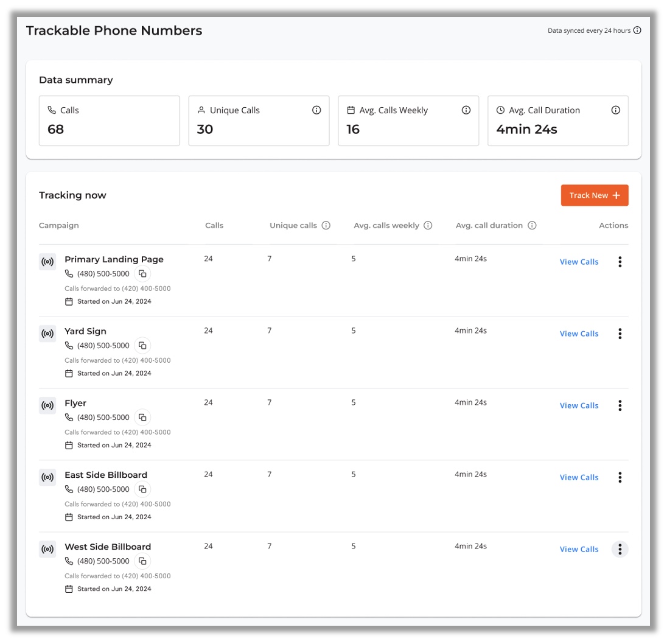The height and width of the screenshot is (644, 667).
Task: Open the three-dot menu for Primary Landing Page
Action: click(620, 262)
